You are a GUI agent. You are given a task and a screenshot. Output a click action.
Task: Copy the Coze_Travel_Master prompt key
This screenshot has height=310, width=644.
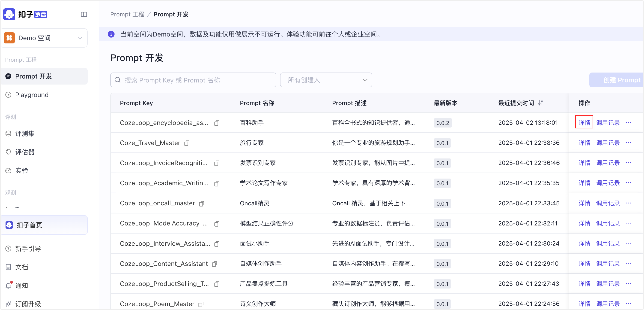(187, 143)
